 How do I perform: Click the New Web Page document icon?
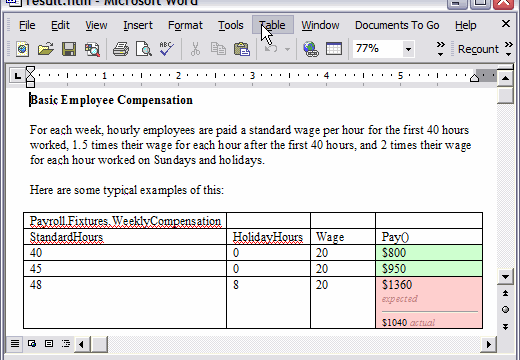pyautogui.click(x=22, y=49)
